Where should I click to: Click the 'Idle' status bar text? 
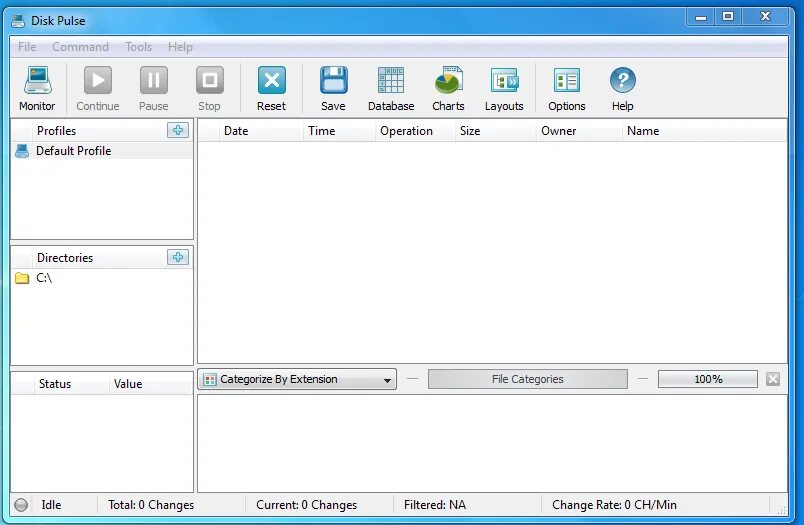click(x=51, y=505)
